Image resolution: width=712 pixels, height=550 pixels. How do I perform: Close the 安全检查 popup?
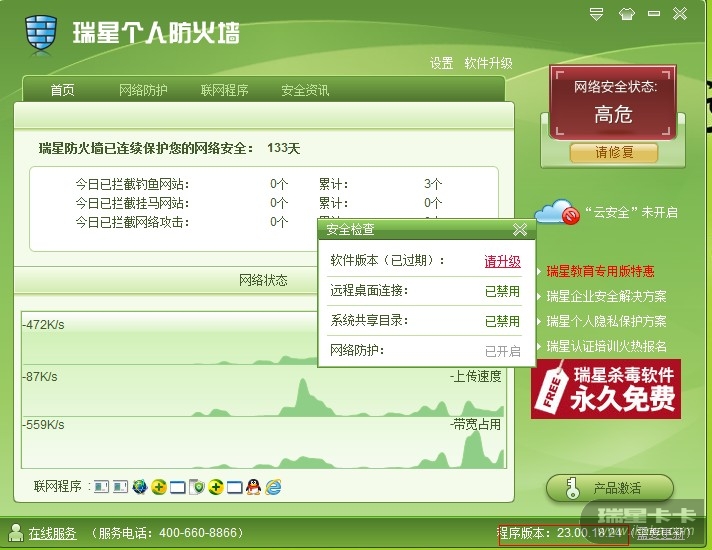tap(520, 229)
